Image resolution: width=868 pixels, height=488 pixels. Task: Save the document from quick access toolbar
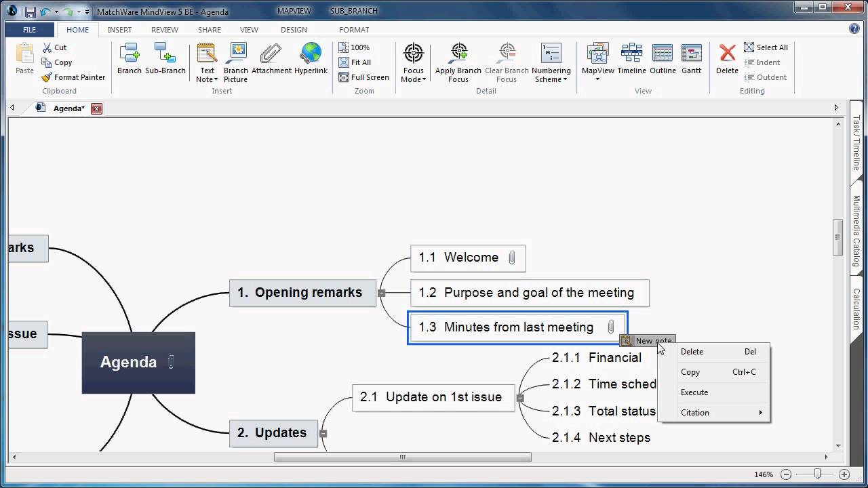pos(29,12)
